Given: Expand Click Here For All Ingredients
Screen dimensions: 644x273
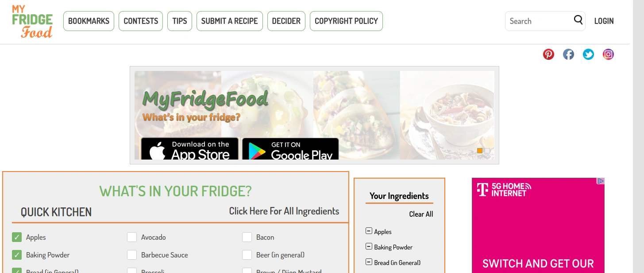Looking at the screenshot, I should [284, 211].
